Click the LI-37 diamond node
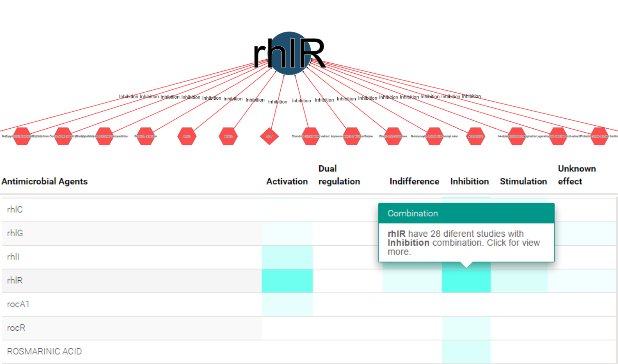The width and height of the screenshot is (618, 364). [x=269, y=136]
